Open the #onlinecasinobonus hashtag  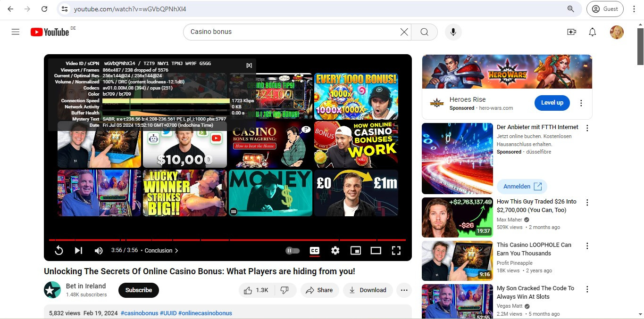[205, 313]
